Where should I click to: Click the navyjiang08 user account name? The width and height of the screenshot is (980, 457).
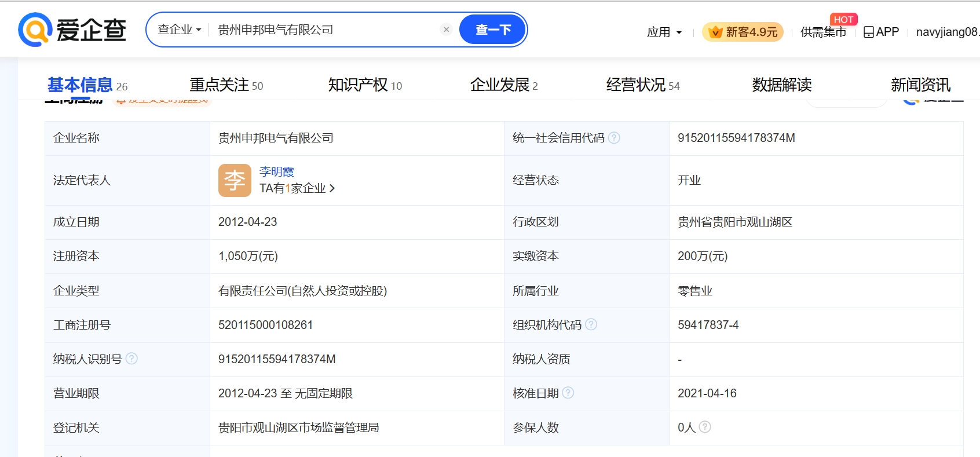(x=948, y=32)
